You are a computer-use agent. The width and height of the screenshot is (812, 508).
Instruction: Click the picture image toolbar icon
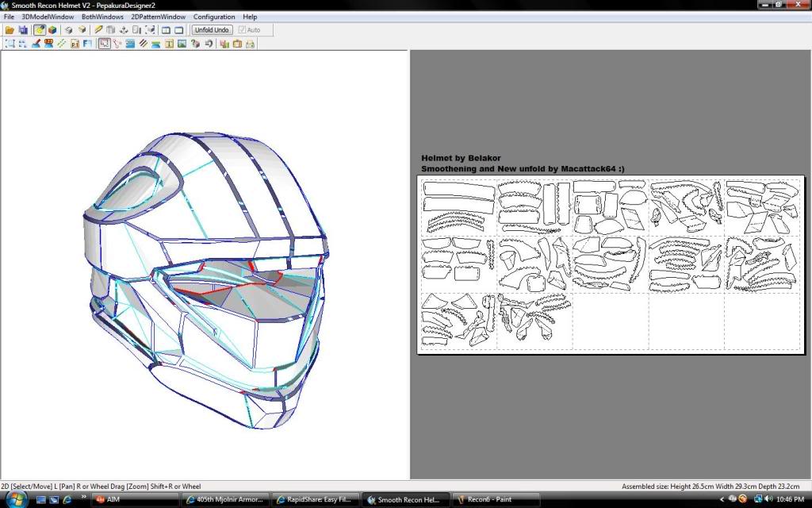tap(182, 44)
